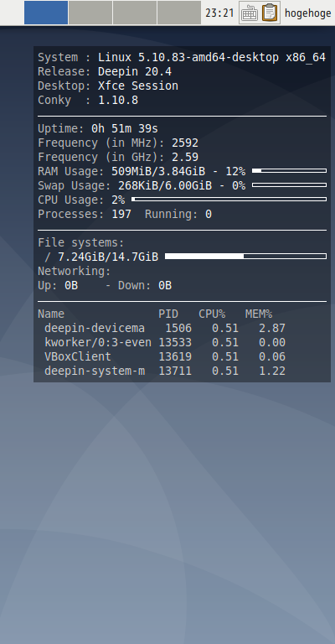Select PID 13533
335x644 pixels.
click(175, 342)
